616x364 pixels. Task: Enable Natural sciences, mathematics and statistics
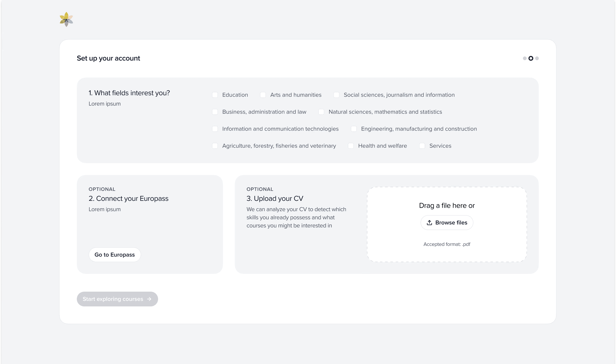click(321, 112)
